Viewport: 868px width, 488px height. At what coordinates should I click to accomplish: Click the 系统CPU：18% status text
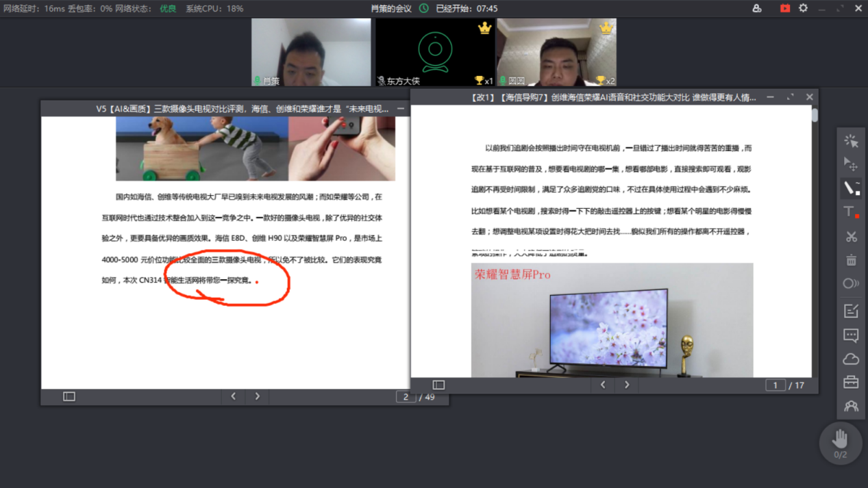click(214, 8)
